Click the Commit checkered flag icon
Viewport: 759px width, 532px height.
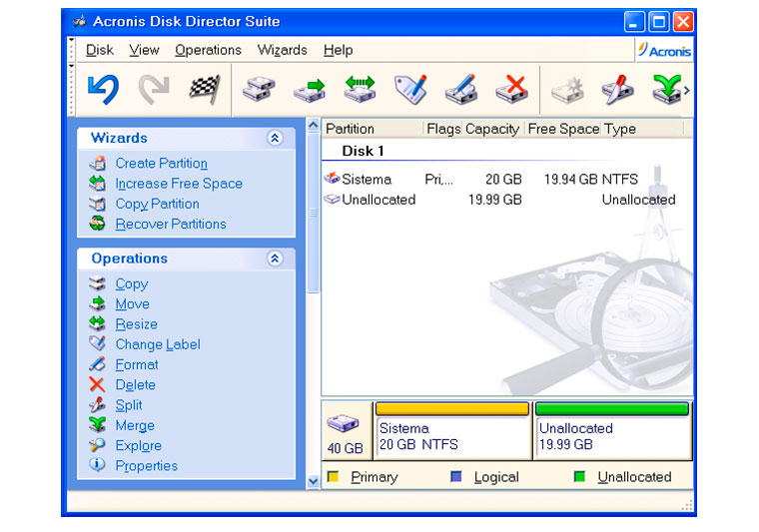[205, 90]
